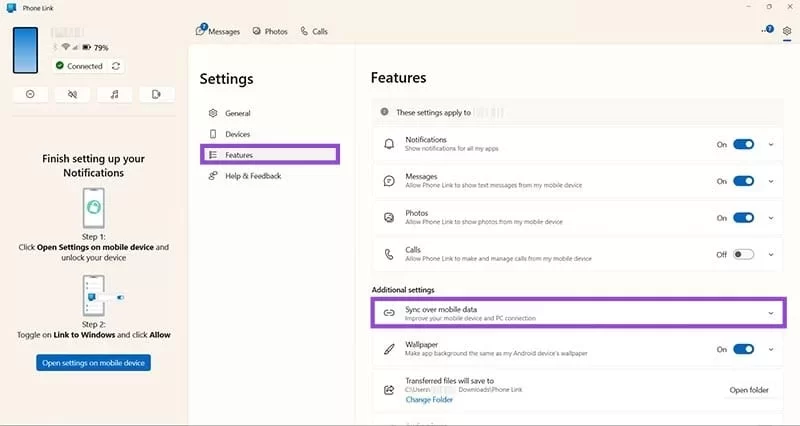Expand the Photos settings chevron
The image size is (800, 426).
point(770,218)
